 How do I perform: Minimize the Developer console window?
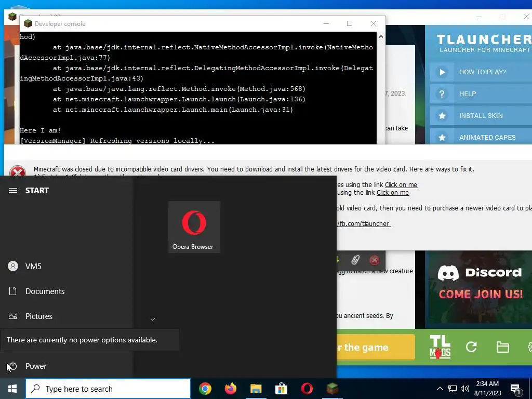(326, 23)
